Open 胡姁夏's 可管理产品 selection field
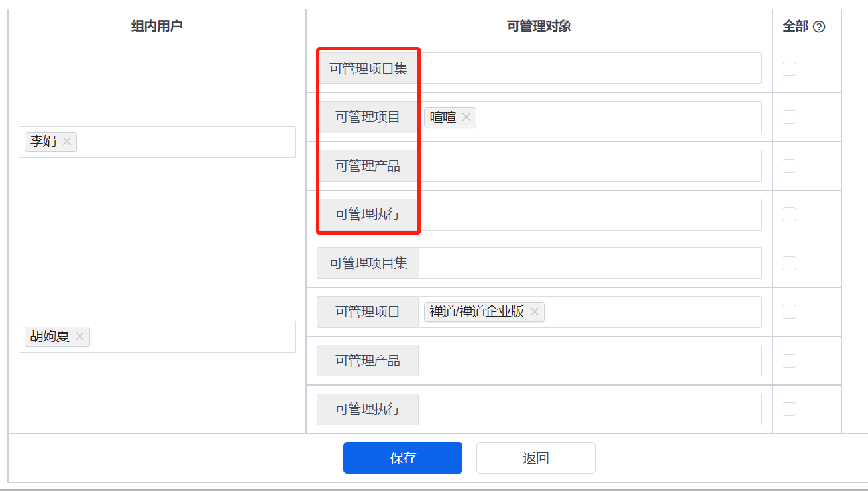 (590, 360)
